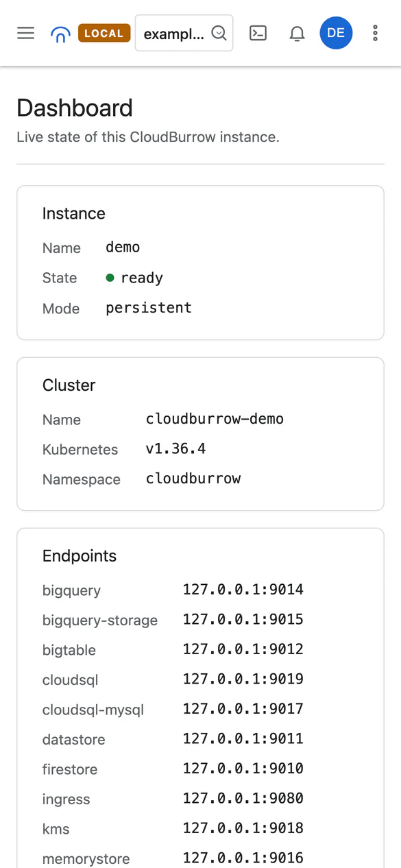Open the example project selector dropdown
Image resolution: width=401 pixels, height=868 pixels.
184,33
